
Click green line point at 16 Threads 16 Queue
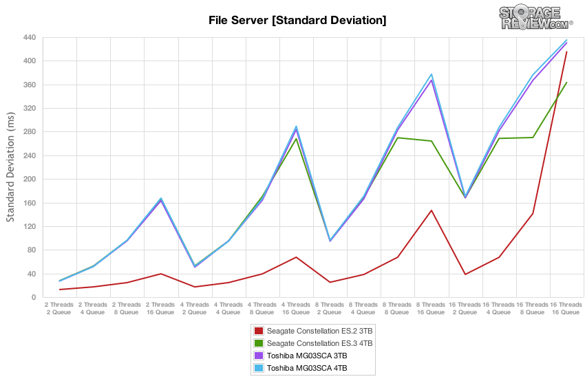pyautogui.click(x=566, y=83)
